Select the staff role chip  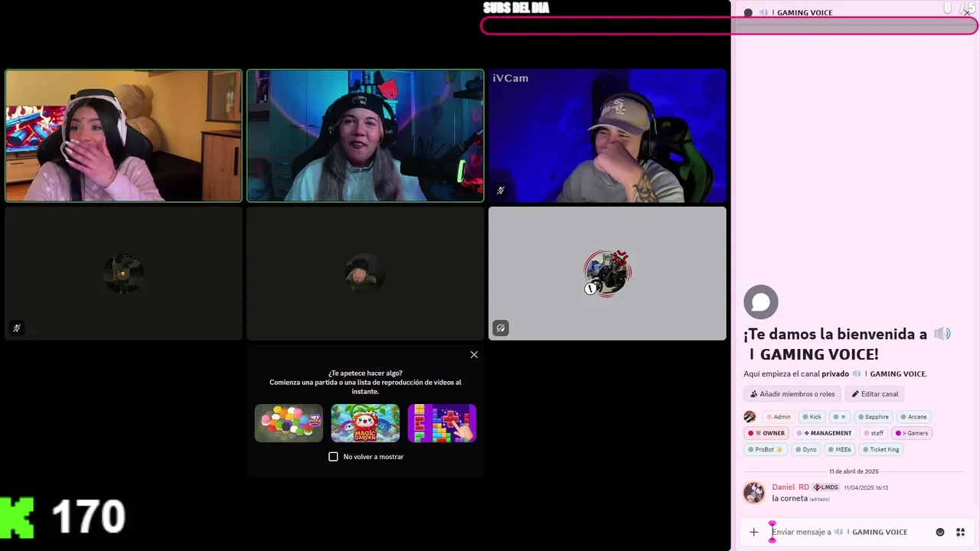click(x=873, y=433)
